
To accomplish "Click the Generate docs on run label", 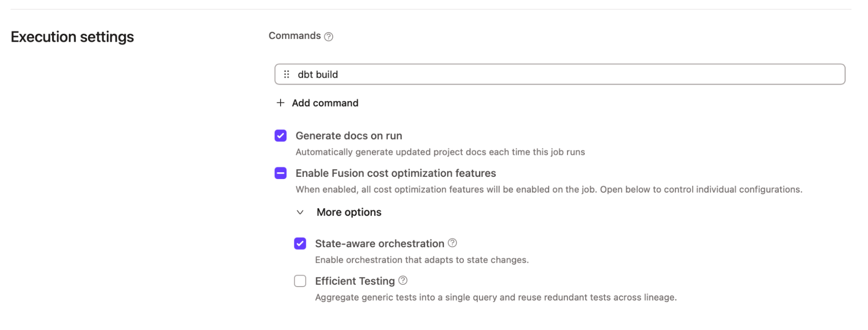I will click(349, 135).
